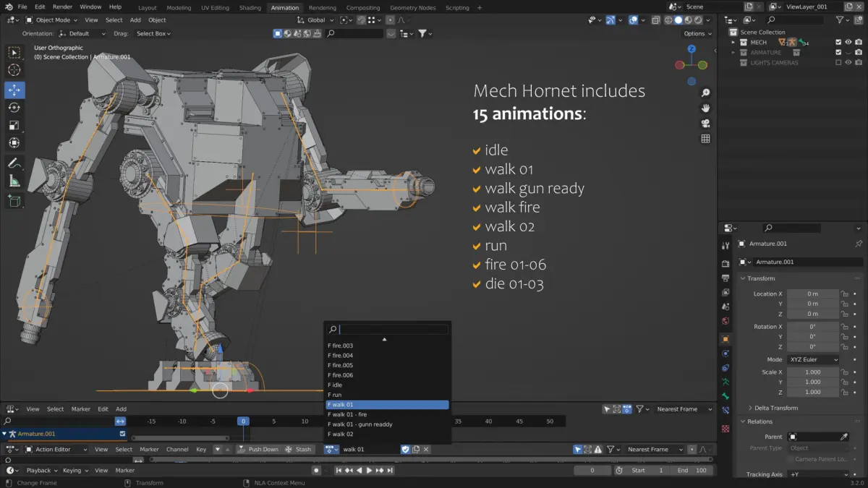The width and height of the screenshot is (868, 488).
Task: Toggle camera view icon in viewport
Action: point(705,123)
